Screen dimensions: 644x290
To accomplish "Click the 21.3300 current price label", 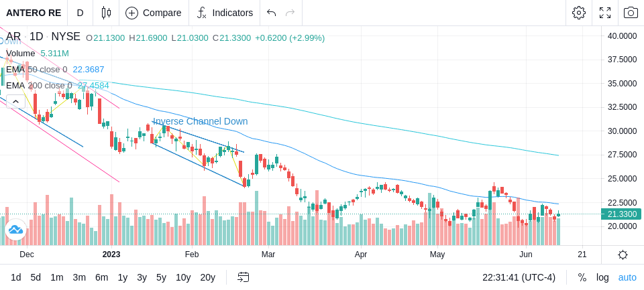I will point(621,214).
